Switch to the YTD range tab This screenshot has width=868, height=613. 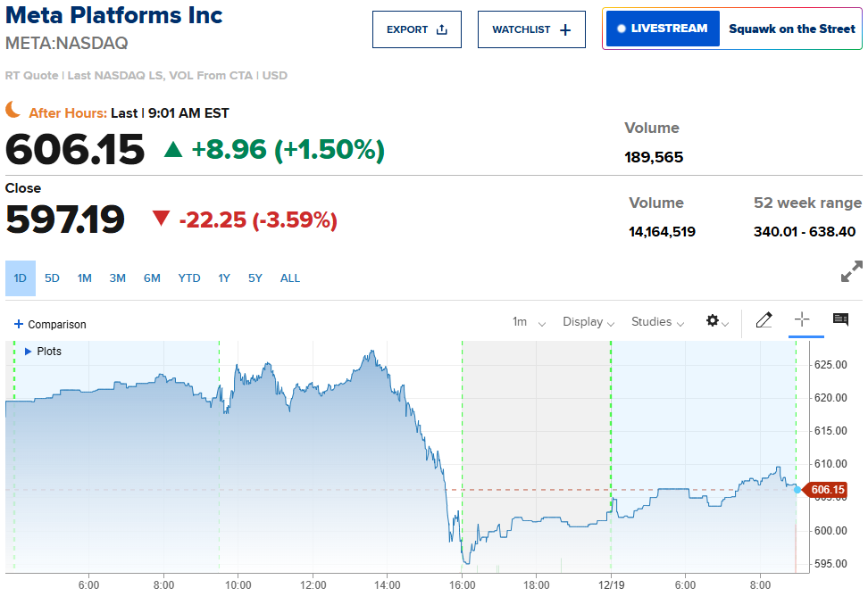point(189,278)
